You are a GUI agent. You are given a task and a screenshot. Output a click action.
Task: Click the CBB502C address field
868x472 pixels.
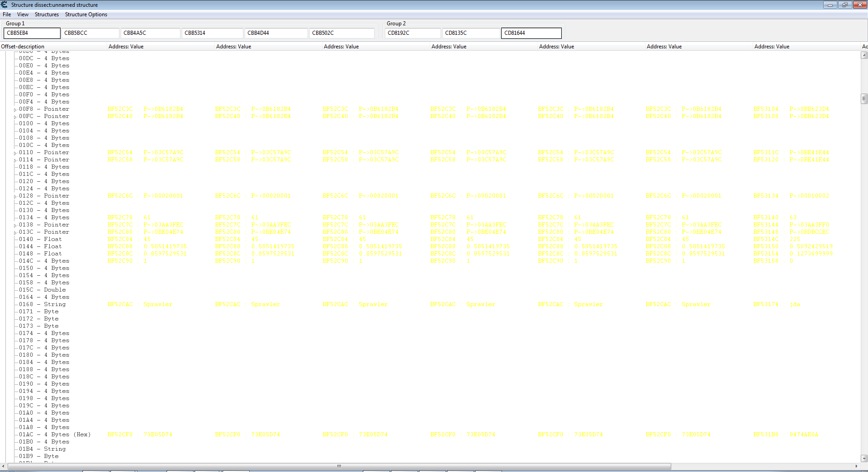(x=342, y=33)
